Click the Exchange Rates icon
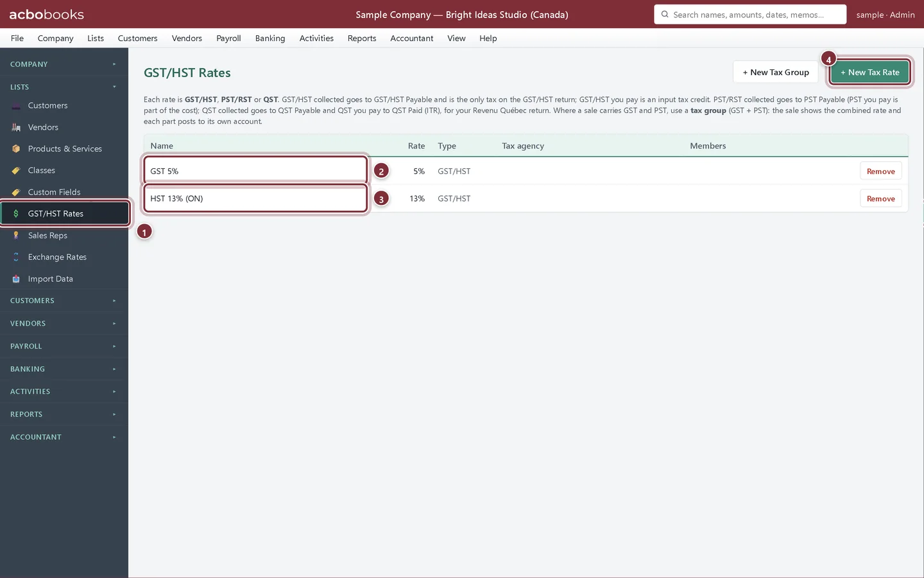This screenshot has height=578, width=924. [16, 257]
